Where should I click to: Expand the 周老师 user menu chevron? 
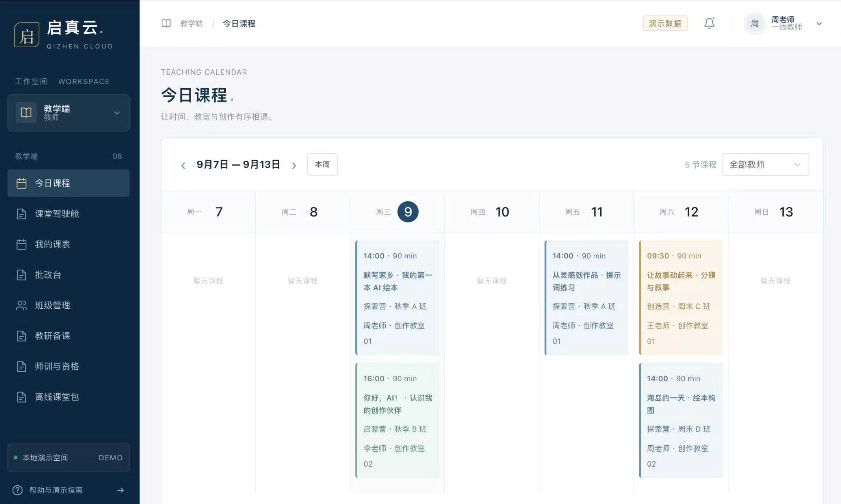(x=819, y=24)
